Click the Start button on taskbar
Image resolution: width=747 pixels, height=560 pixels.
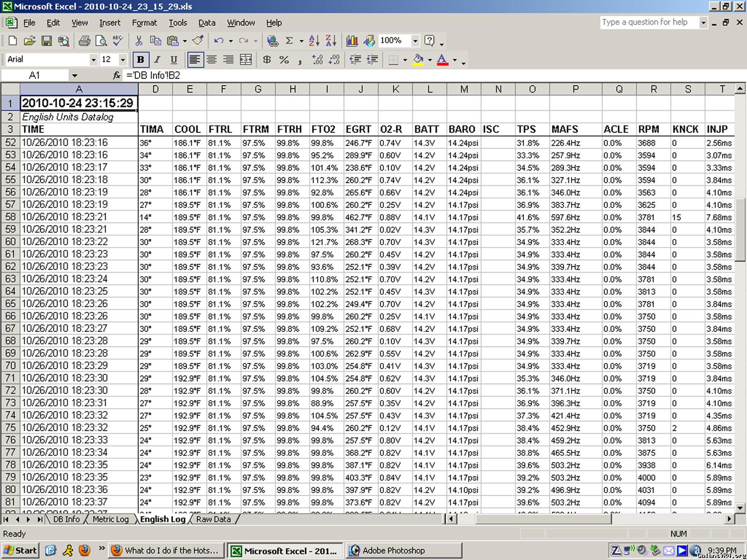[21, 550]
